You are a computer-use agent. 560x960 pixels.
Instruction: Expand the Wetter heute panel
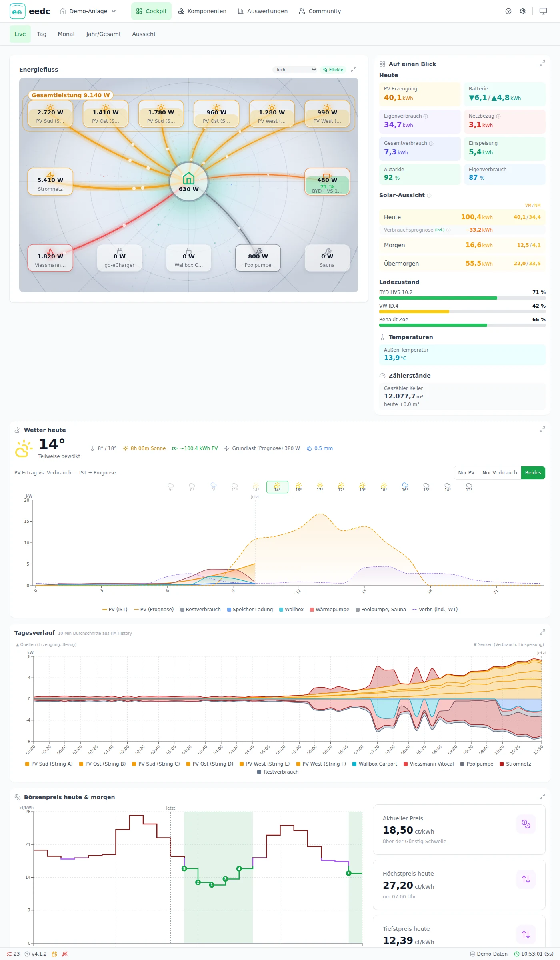click(542, 430)
